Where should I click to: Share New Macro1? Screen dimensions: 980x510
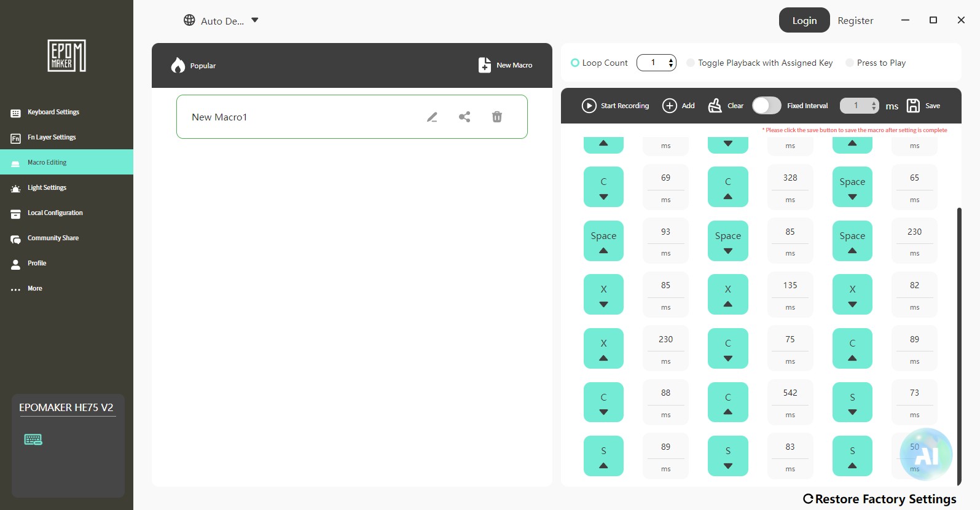coord(465,117)
